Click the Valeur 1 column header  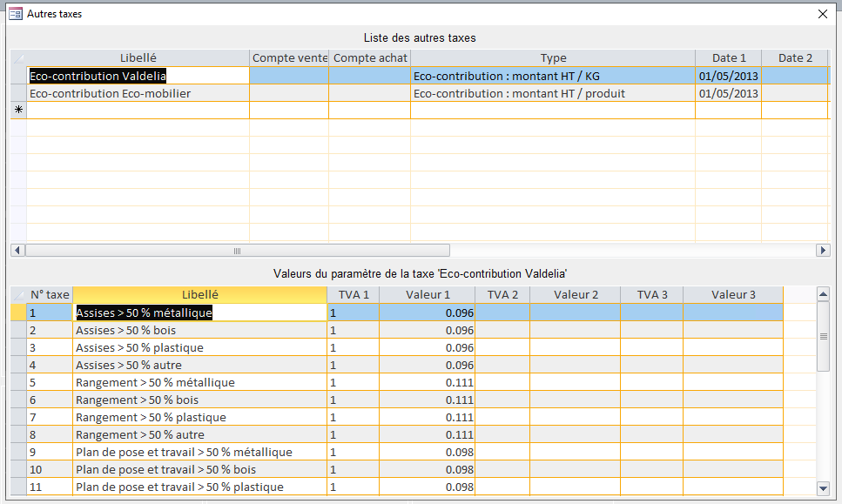click(428, 295)
